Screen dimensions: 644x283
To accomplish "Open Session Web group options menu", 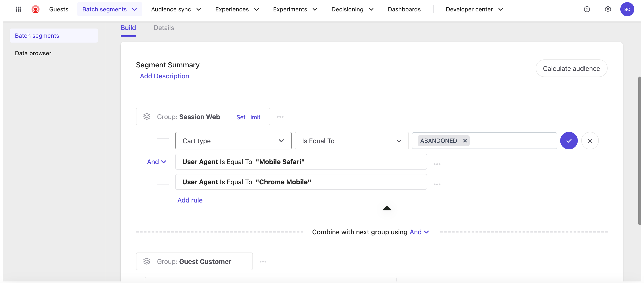I will point(280,117).
